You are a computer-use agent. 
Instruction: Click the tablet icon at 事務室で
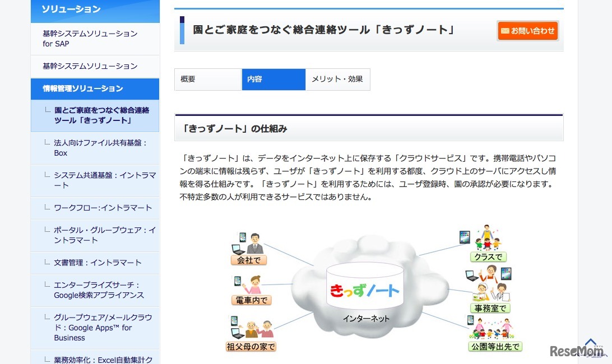click(x=506, y=273)
